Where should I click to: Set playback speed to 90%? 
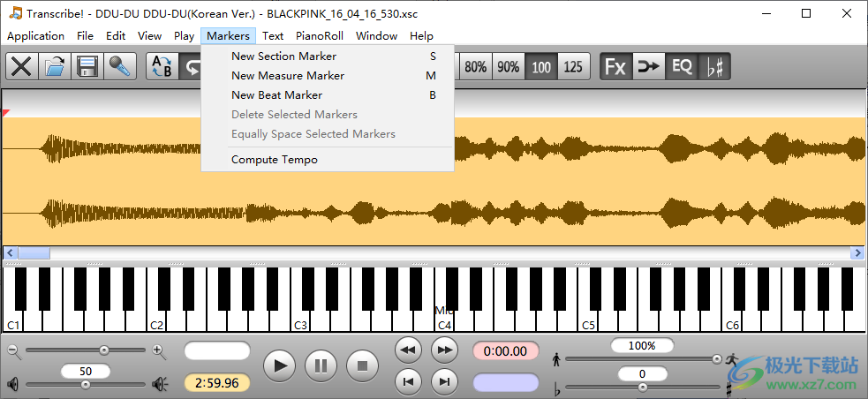(509, 67)
